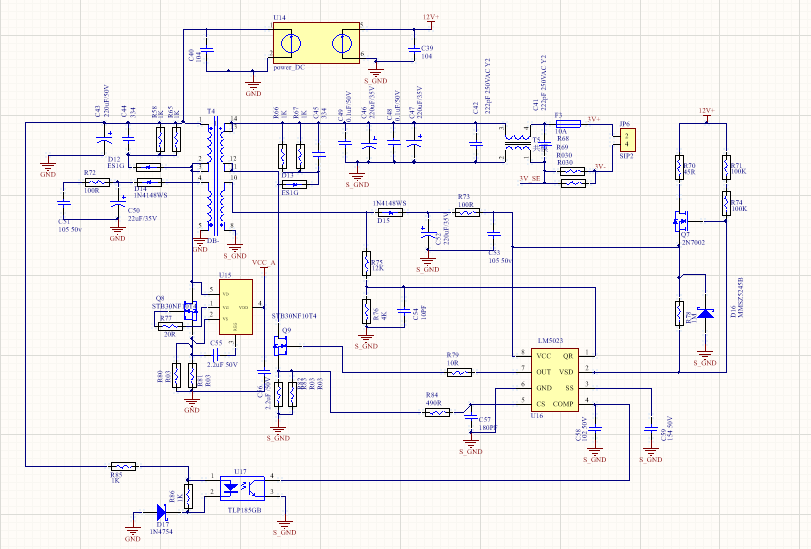
Task: Click resistor R75 12K symbol
Action: click(x=366, y=263)
